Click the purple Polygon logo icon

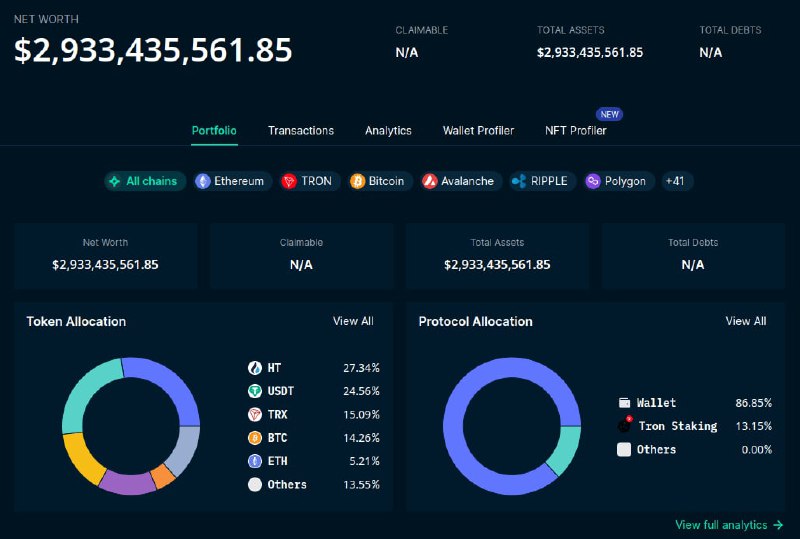pos(593,181)
